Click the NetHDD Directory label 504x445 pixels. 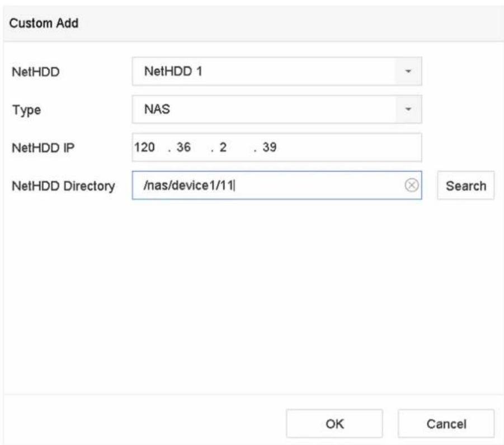(x=63, y=186)
